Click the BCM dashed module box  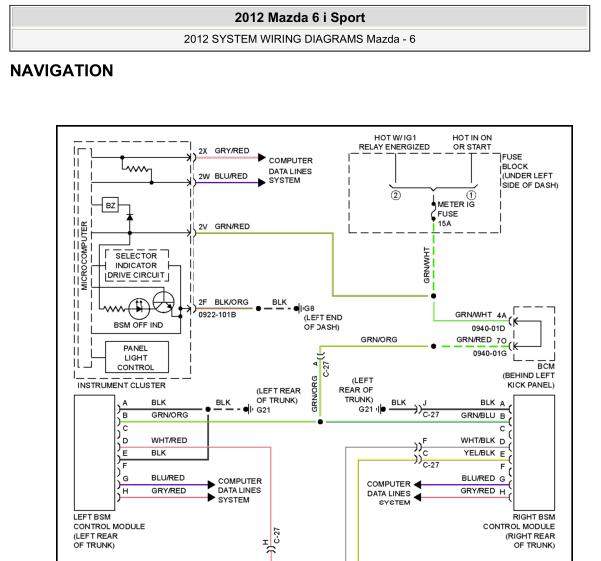[x=534, y=333]
